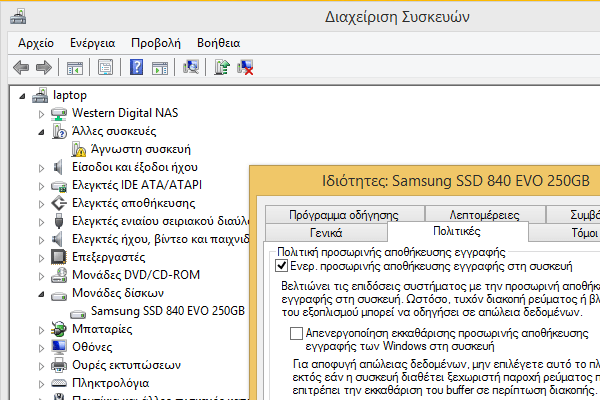Screen dimensions: 600x400
Task: Select the Πολιτικές tab
Action: [x=457, y=231]
